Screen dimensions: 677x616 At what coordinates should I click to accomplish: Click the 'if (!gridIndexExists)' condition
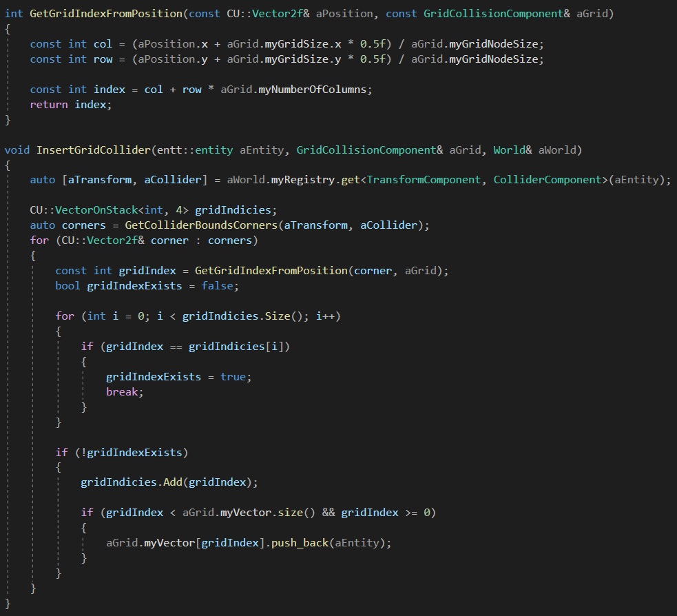click(x=122, y=452)
